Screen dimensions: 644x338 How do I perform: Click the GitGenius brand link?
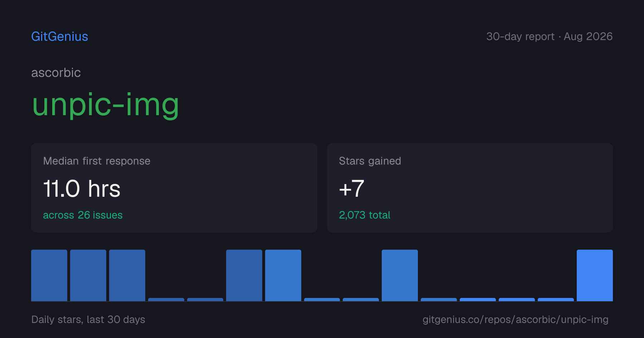tap(59, 36)
